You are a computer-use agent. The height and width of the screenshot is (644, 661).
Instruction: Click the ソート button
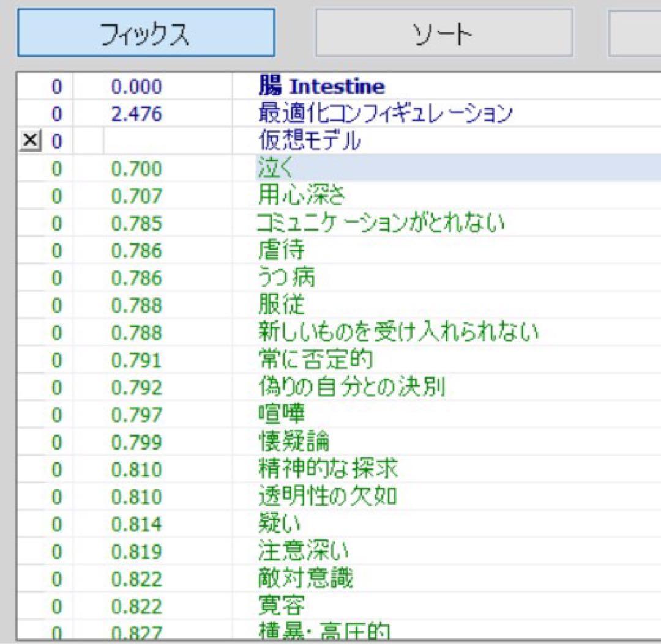tap(444, 33)
